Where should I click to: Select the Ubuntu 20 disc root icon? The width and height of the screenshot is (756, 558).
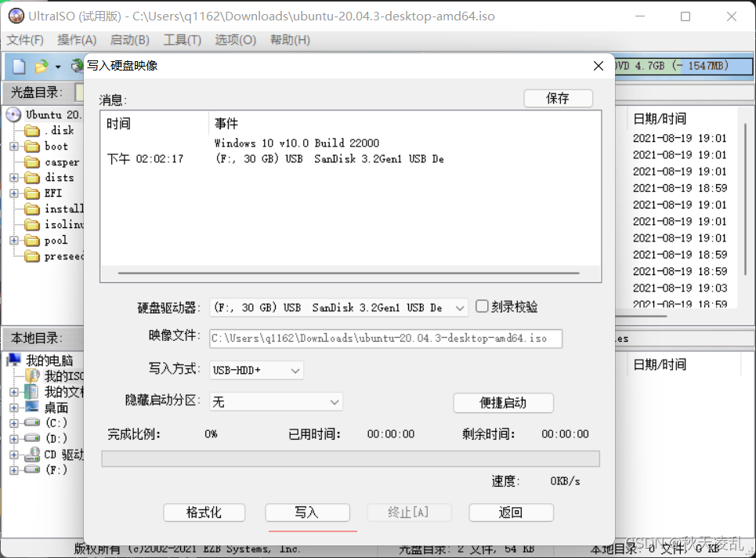[13, 114]
